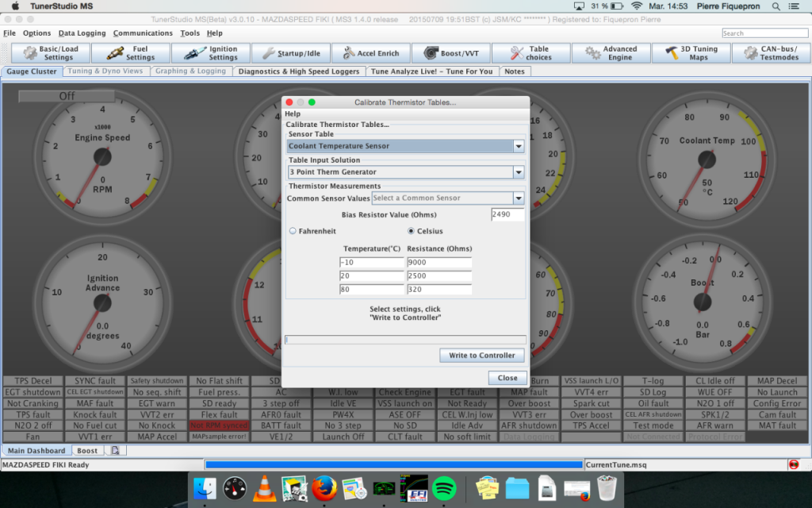Click Coolant Temp gauge
Image resolution: width=812 pixels, height=508 pixels.
pyautogui.click(x=707, y=159)
